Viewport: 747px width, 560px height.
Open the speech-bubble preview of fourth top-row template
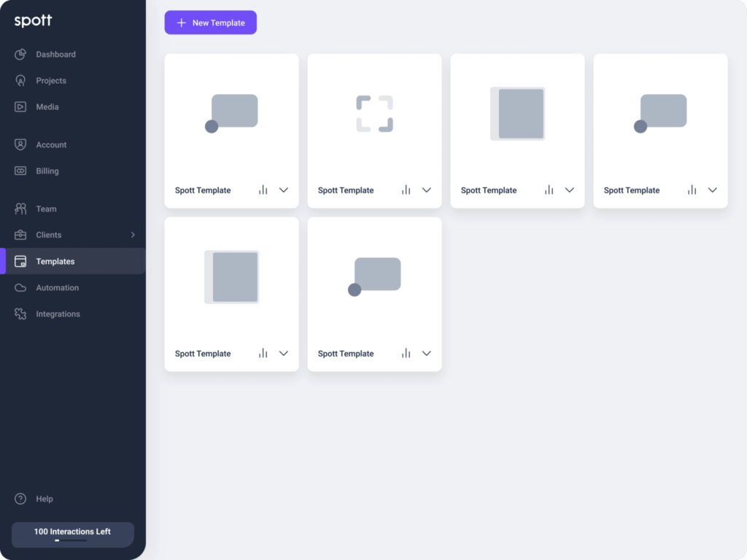(660, 113)
